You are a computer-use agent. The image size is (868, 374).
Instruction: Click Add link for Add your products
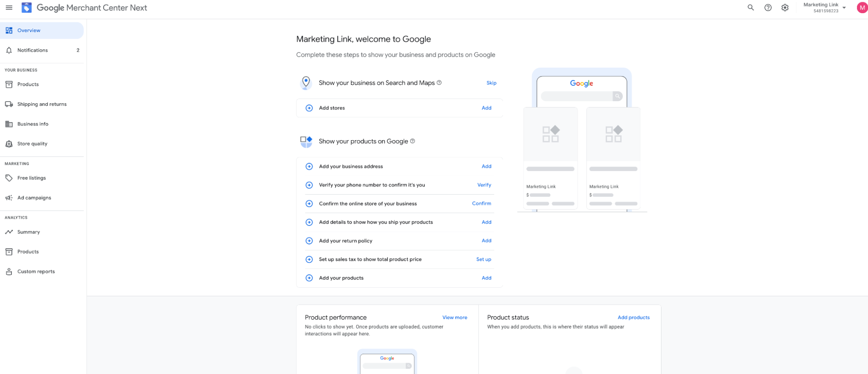click(486, 278)
